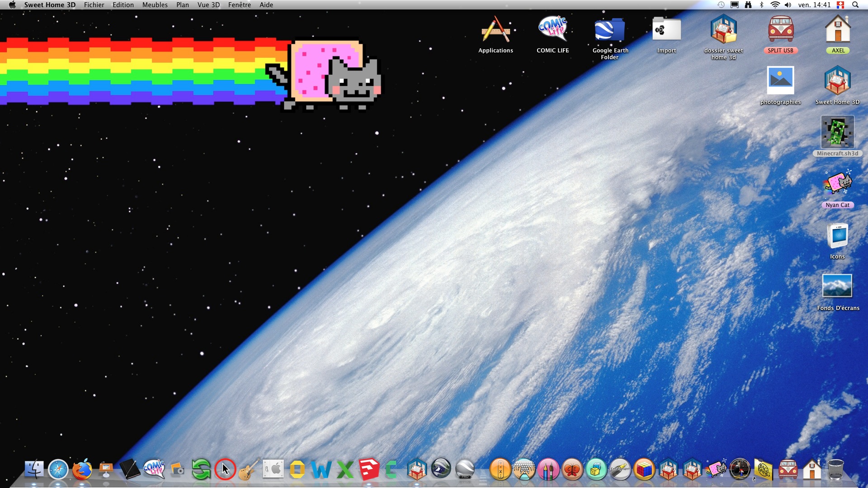Launch SketchUp red icon in dock

(x=369, y=469)
